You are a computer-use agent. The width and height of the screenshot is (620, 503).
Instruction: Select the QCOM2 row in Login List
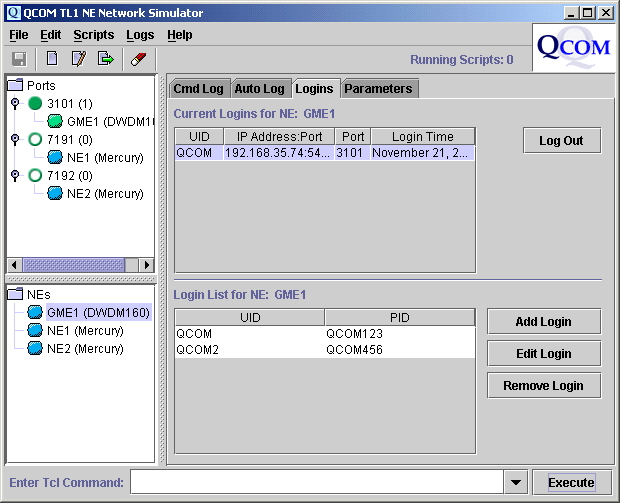(325, 350)
